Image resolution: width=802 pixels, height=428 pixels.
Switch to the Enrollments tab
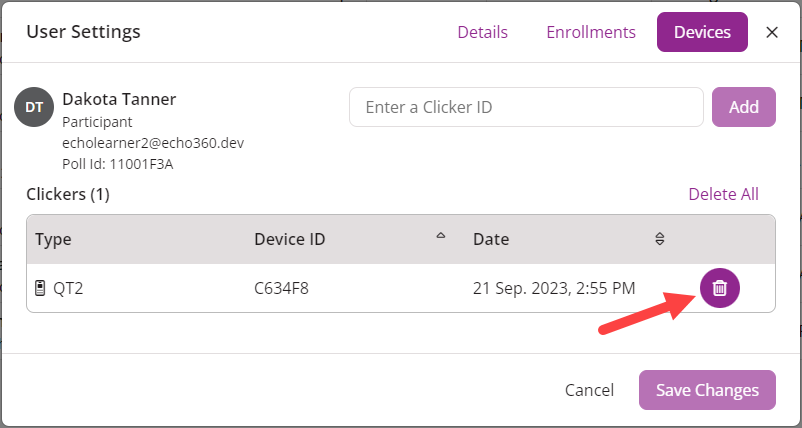591,32
